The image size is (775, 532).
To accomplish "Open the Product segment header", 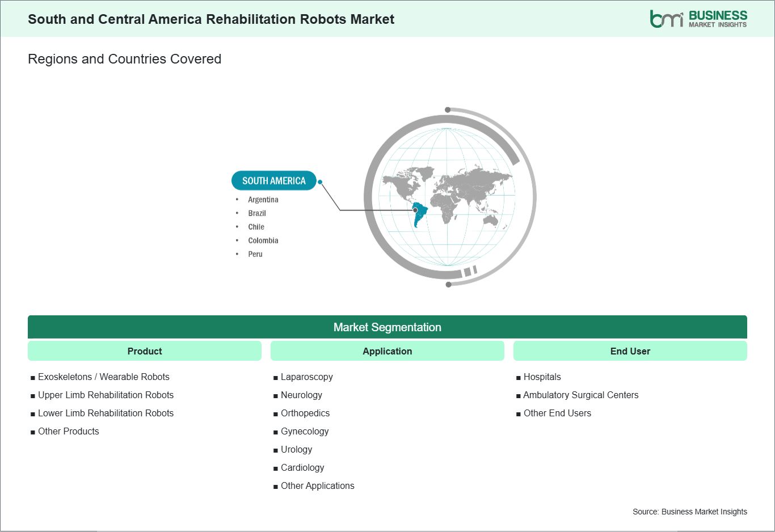I will (145, 351).
